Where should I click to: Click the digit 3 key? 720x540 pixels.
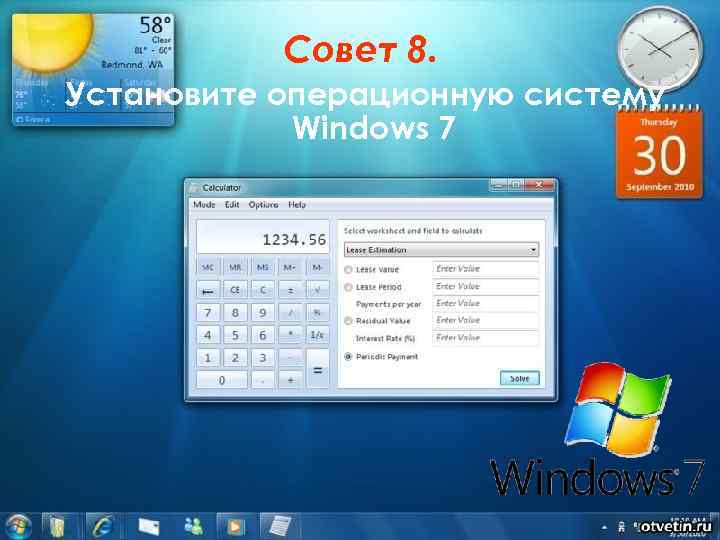tap(263, 357)
